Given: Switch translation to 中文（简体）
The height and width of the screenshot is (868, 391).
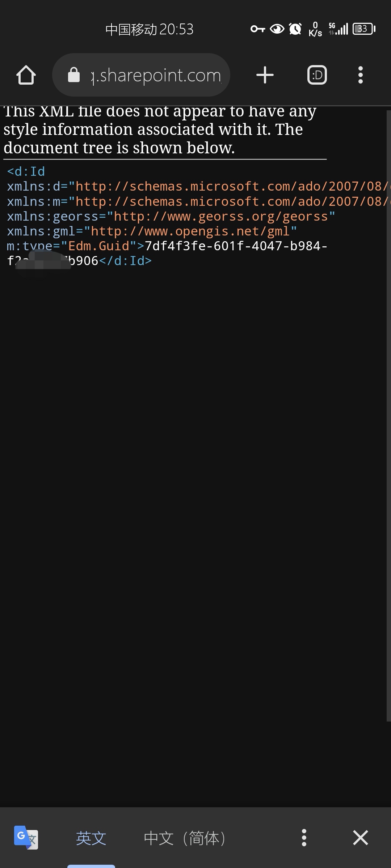Looking at the screenshot, I should 185,838.
